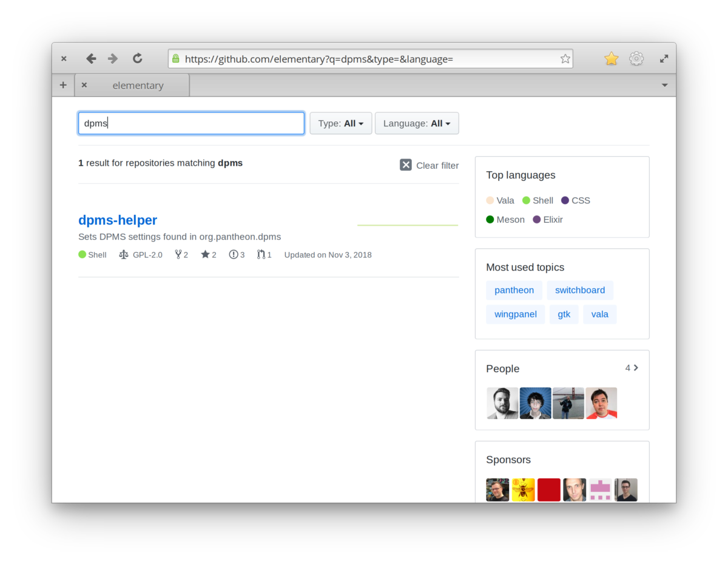Image resolution: width=728 pixels, height=564 pixels.
Task: Select the wingpanel topic tag
Action: point(515,314)
